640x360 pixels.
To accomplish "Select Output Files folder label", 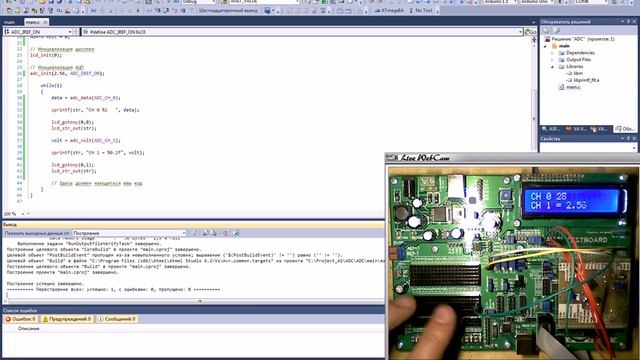I will pyautogui.click(x=578, y=60).
